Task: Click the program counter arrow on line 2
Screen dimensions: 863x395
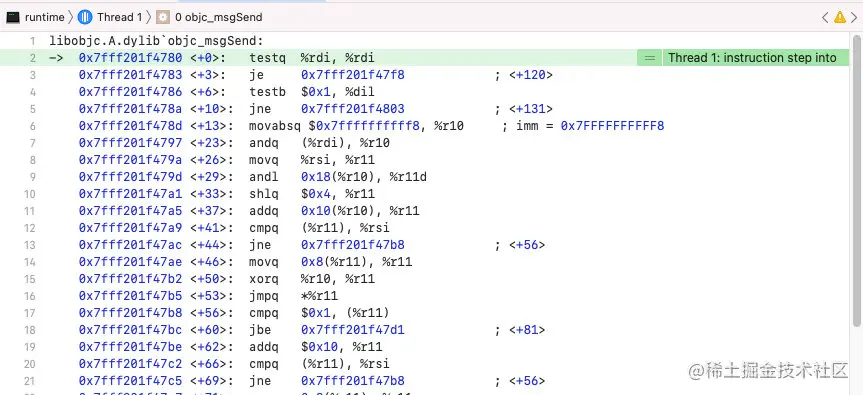Action: [x=56, y=58]
